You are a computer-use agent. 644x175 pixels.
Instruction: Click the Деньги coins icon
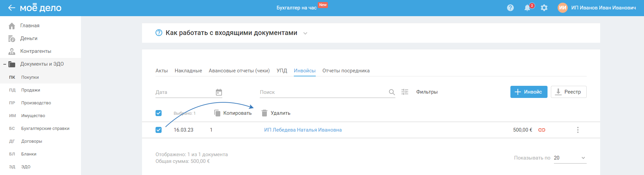click(12, 39)
